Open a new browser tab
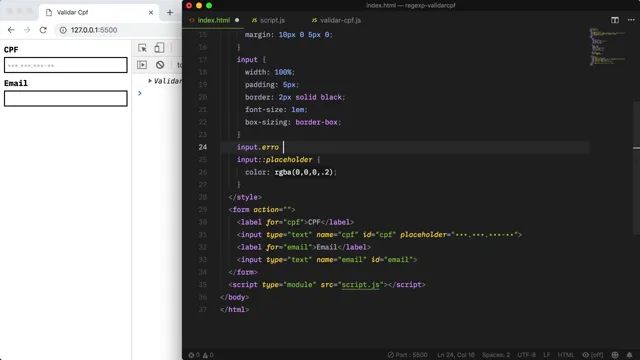Screen dimensions: 640x360 pos(170,12)
